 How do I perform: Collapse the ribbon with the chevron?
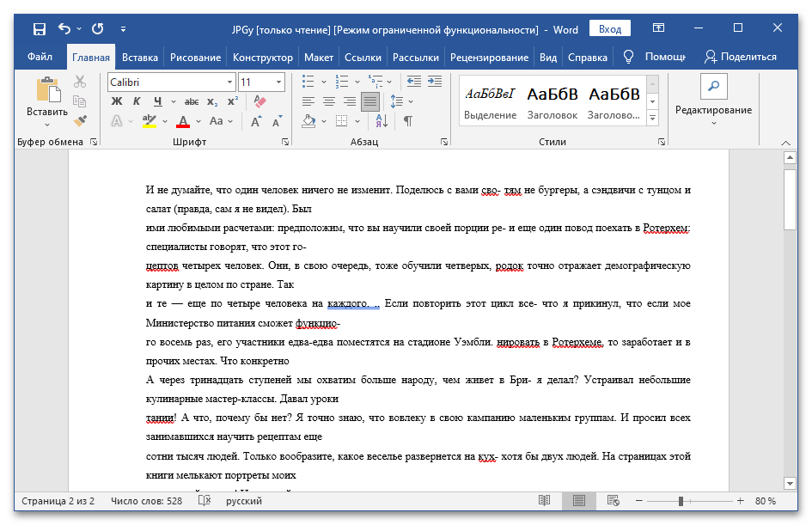(785, 143)
